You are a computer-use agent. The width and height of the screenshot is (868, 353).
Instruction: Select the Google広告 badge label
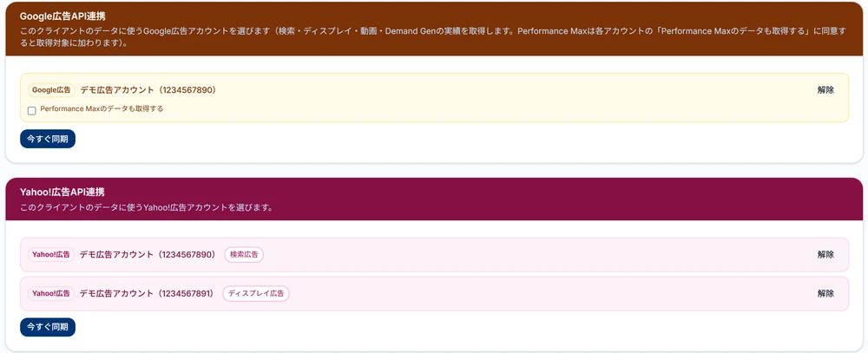click(x=51, y=89)
